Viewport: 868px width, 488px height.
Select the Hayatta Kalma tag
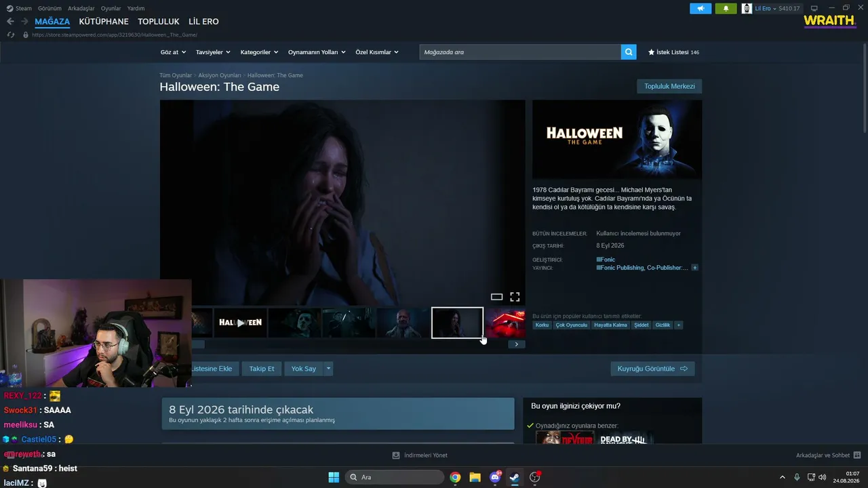coord(611,325)
